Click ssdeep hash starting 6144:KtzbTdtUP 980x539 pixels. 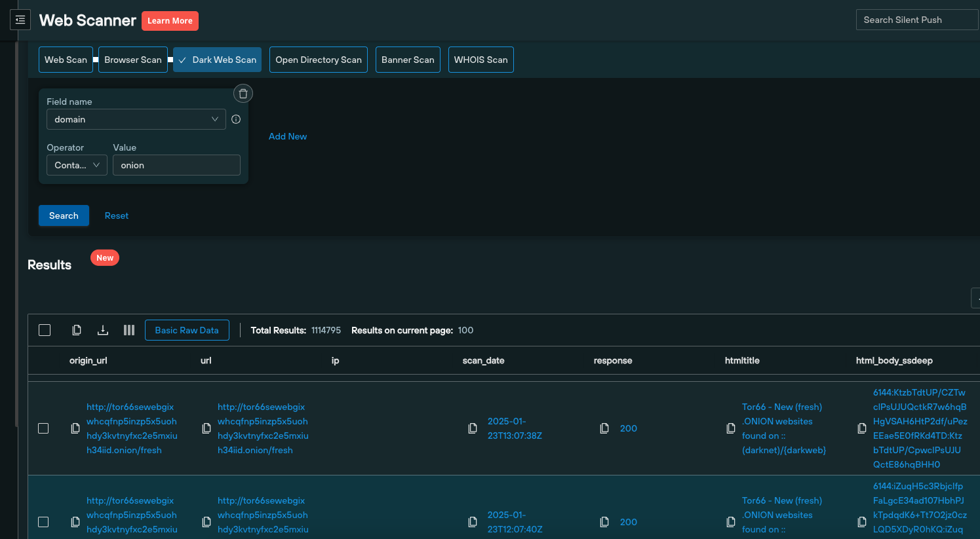pyautogui.click(x=920, y=428)
